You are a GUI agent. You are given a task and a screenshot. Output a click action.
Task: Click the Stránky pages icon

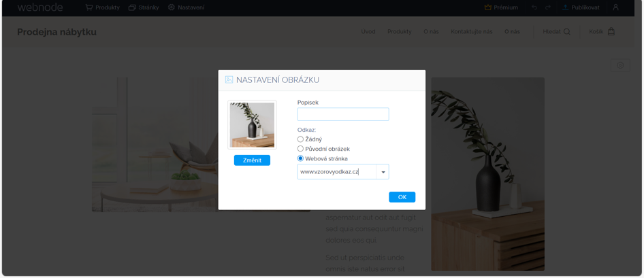132,7
